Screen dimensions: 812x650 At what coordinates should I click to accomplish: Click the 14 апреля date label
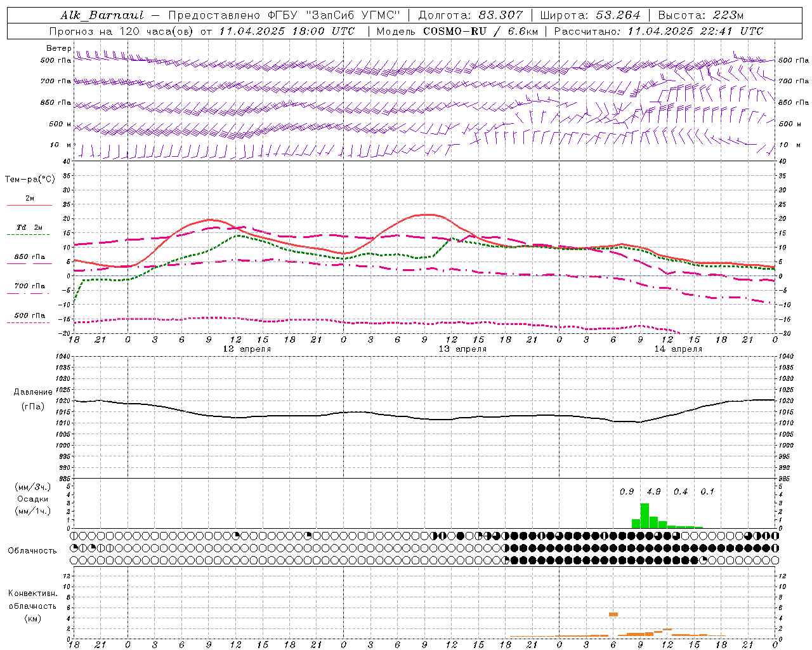tap(678, 349)
